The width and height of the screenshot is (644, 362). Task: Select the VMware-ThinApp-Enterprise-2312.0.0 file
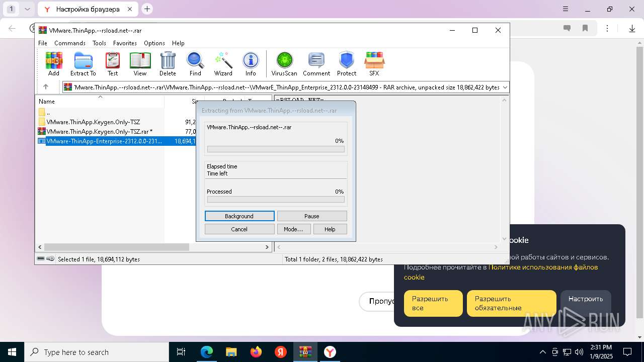[104, 141]
